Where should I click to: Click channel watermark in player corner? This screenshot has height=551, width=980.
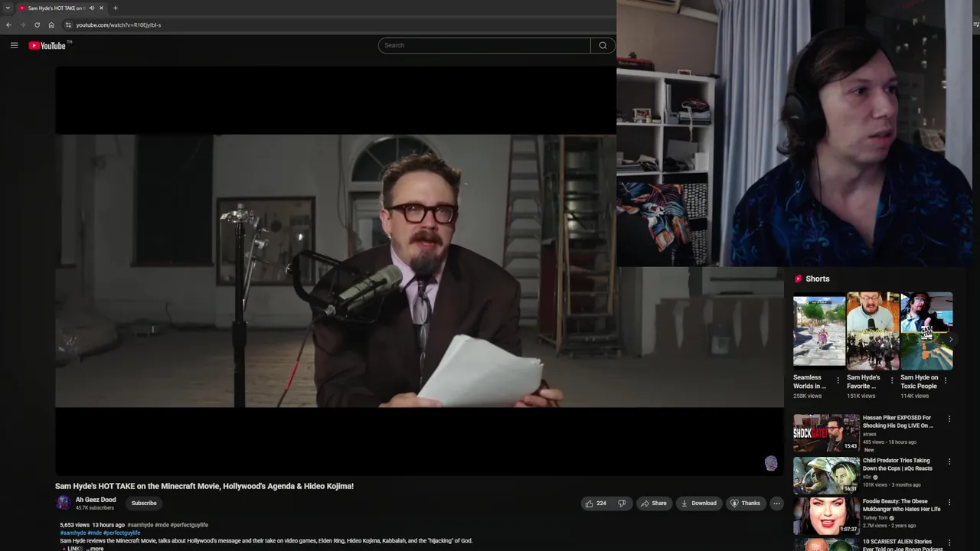(771, 463)
